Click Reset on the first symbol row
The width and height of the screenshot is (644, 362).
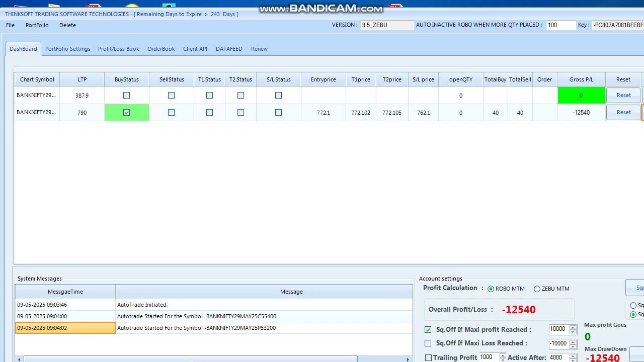pyautogui.click(x=623, y=95)
